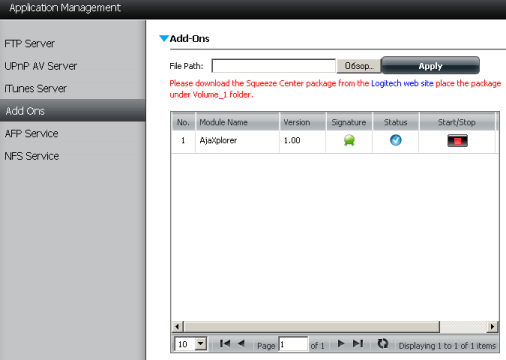506x360 pixels.
Task: Refresh the add-ons list
Action: [x=383, y=343]
